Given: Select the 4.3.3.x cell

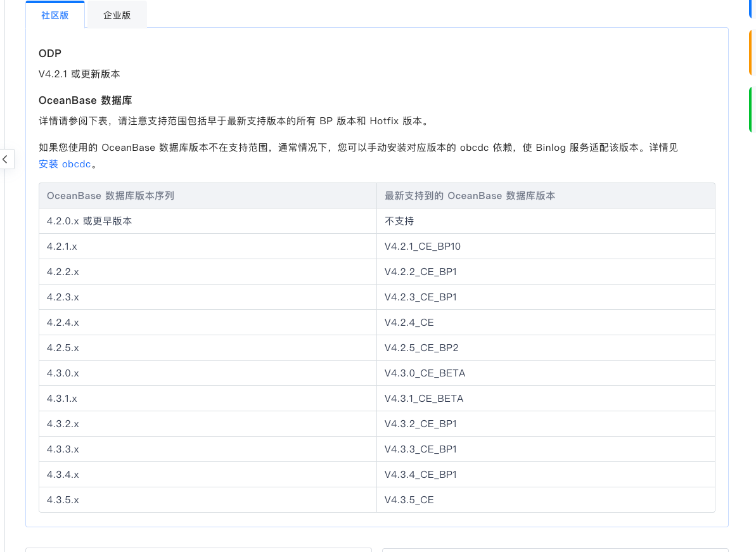Looking at the screenshot, I should click(208, 449).
